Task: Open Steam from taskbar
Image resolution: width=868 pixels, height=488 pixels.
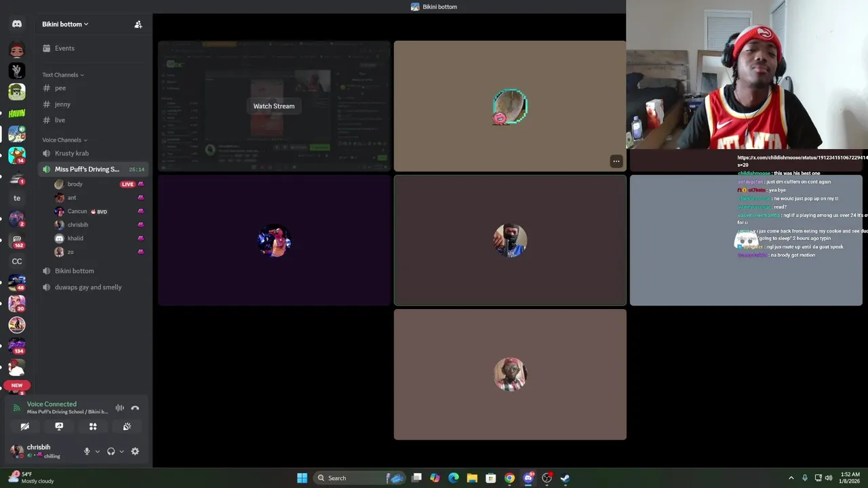Action: coord(565,478)
